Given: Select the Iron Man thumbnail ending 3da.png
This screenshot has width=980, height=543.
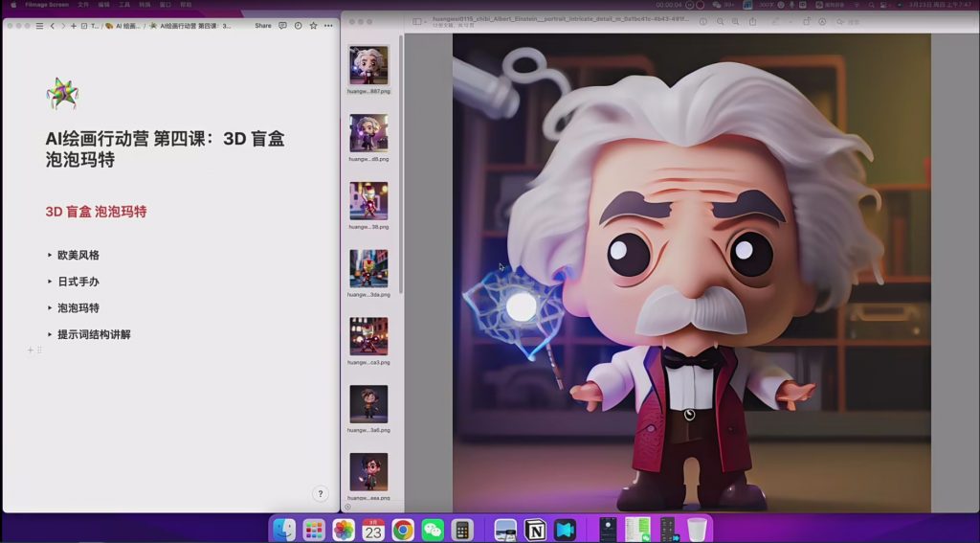Looking at the screenshot, I should tap(368, 268).
